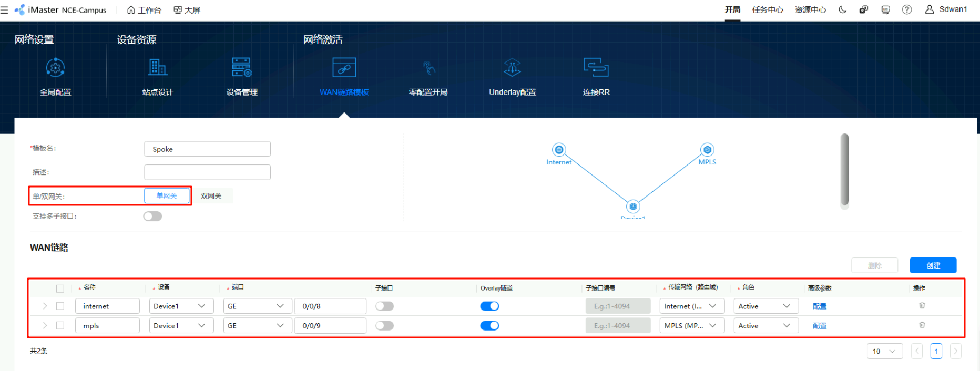This screenshot has height=371, width=980.
Task: Select the 零配置开局 zero-touch provisioning icon
Action: coord(428,68)
